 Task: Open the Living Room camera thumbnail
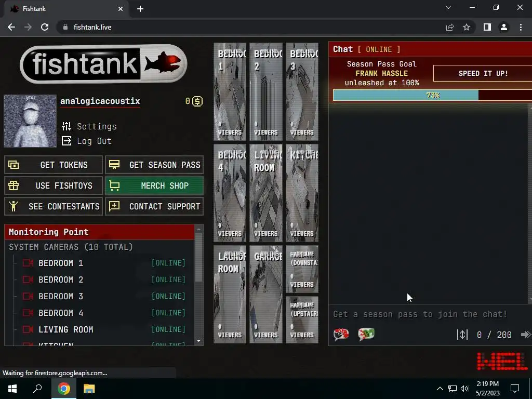[266, 193]
